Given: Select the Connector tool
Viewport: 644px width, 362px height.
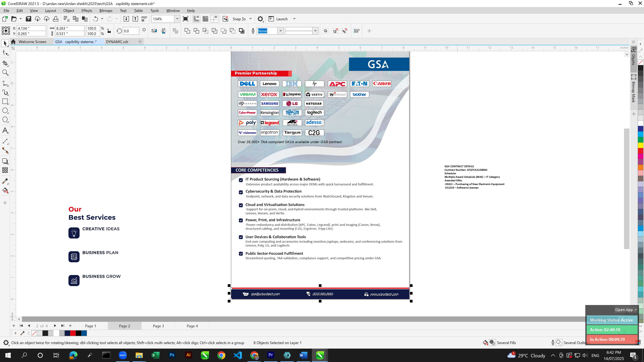Looking at the screenshot, I should [x=5, y=150].
